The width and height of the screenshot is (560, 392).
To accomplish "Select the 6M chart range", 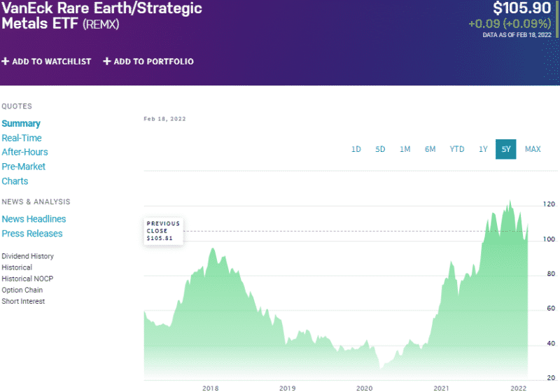I will coord(430,149).
